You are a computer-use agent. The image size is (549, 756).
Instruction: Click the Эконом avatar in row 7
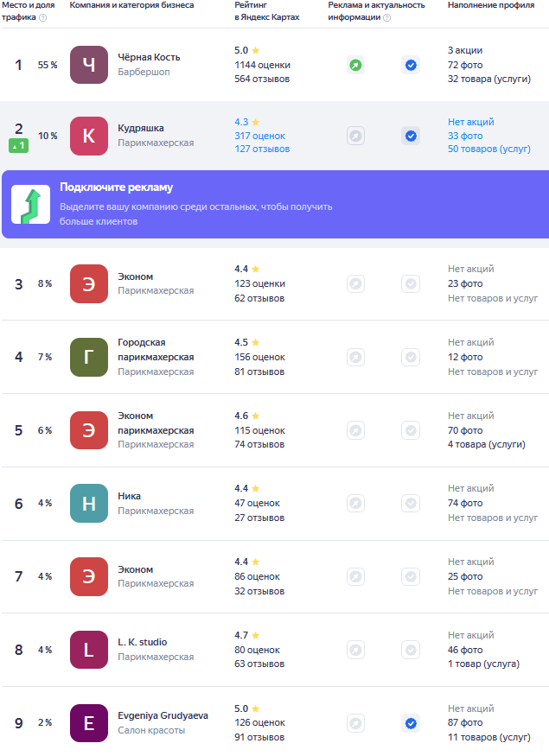(89, 576)
